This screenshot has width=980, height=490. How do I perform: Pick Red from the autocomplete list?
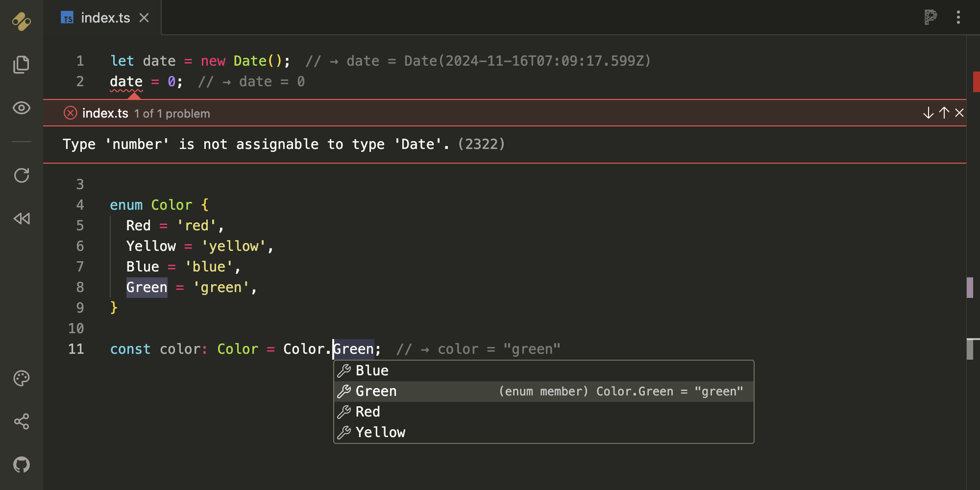[x=368, y=412]
